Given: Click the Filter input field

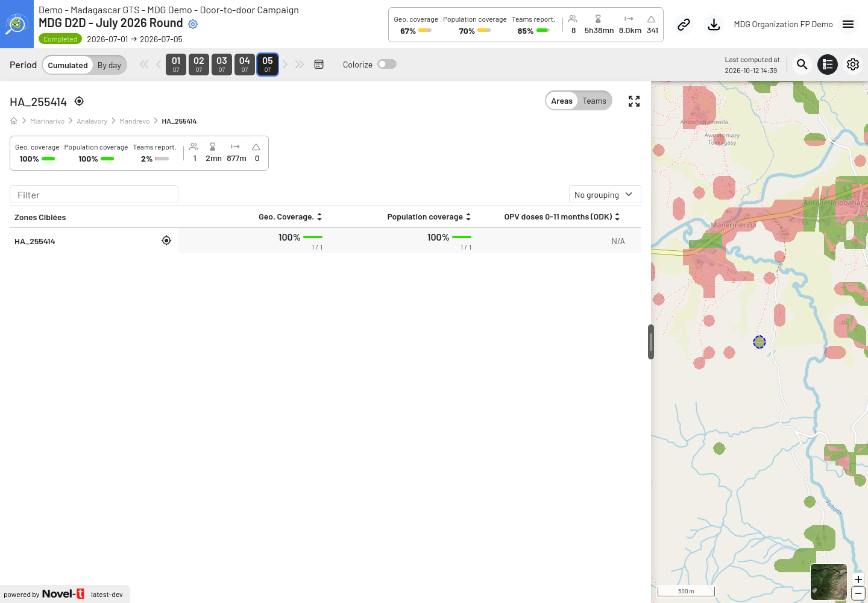Looking at the screenshot, I should click(94, 195).
